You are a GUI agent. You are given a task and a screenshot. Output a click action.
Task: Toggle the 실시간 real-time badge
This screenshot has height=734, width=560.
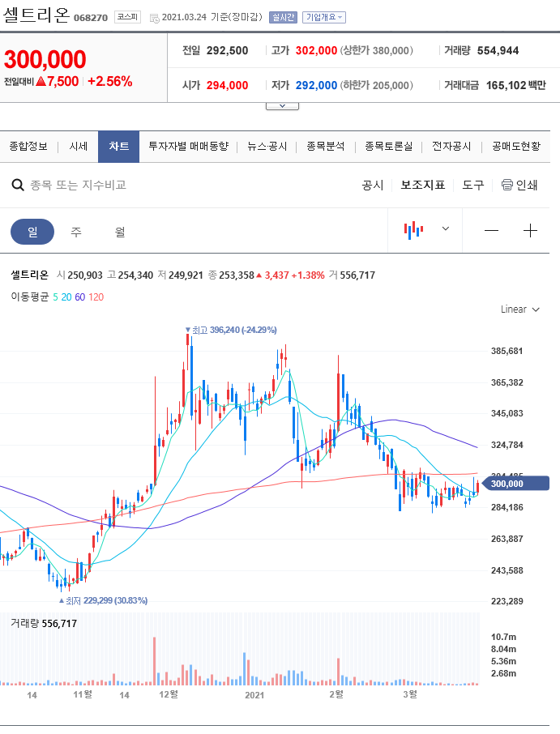[x=283, y=17]
